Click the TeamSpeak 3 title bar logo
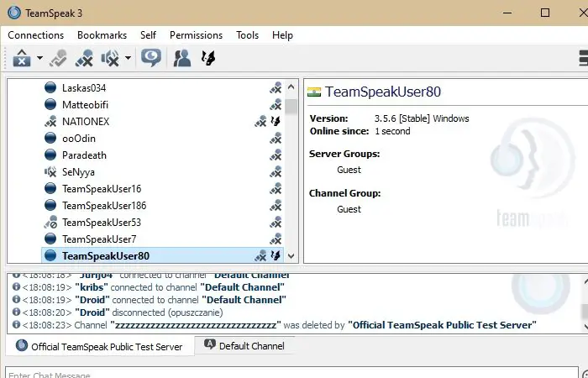 point(14,13)
